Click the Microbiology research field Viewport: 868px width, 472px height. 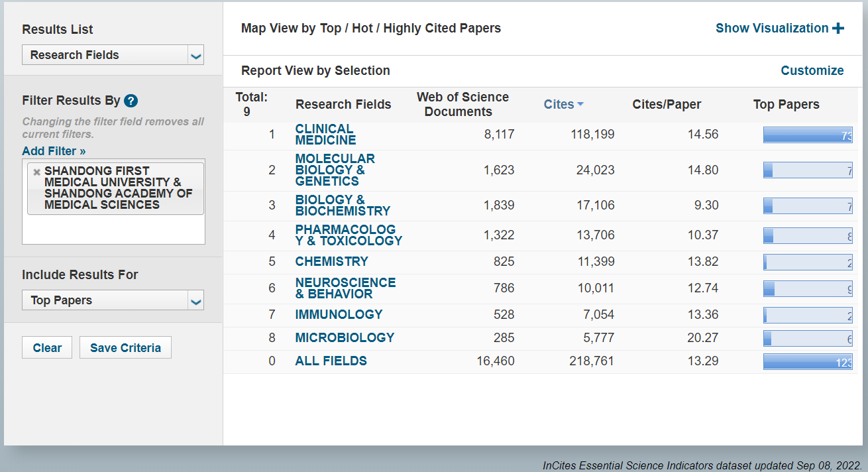tap(345, 337)
